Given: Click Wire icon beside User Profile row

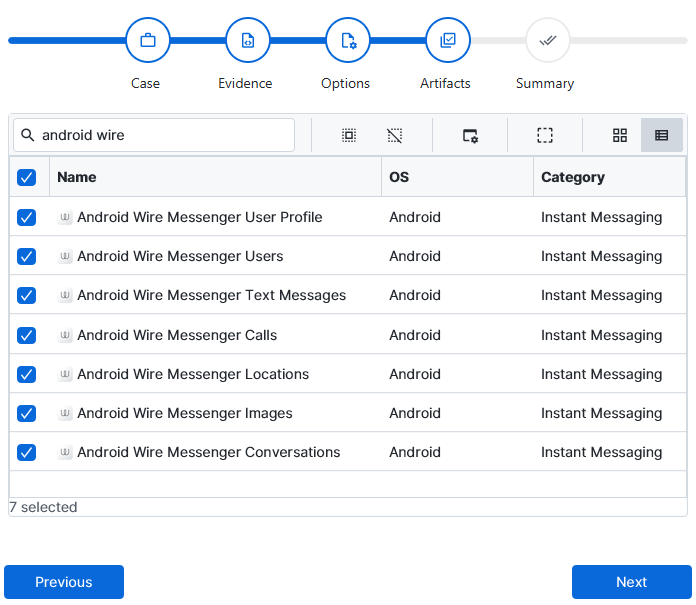Looking at the screenshot, I should tap(65, 217).
